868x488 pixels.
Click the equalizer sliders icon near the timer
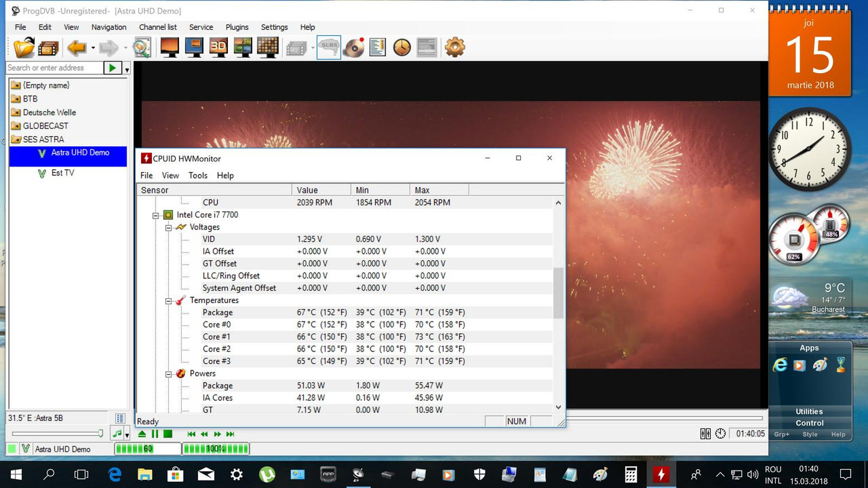pos(705,434)
